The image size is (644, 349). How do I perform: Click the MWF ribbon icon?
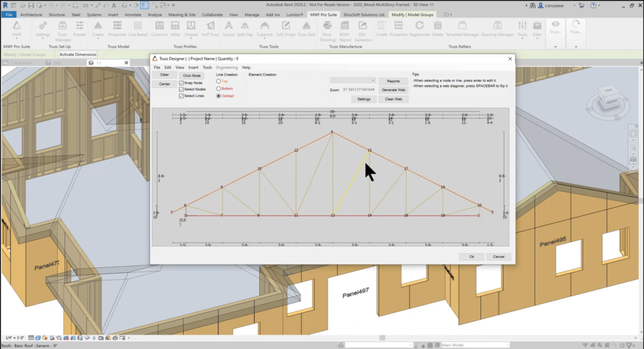[16, 29]
